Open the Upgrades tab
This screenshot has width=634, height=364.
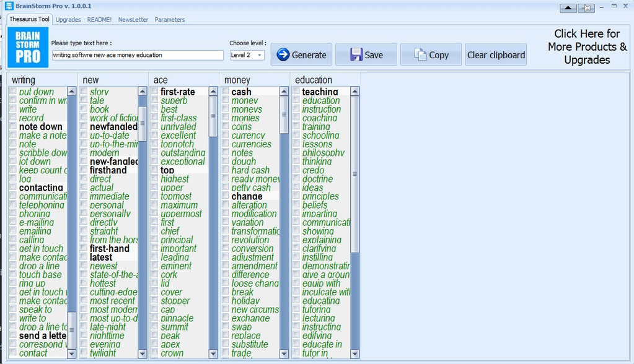coord(68,19)
